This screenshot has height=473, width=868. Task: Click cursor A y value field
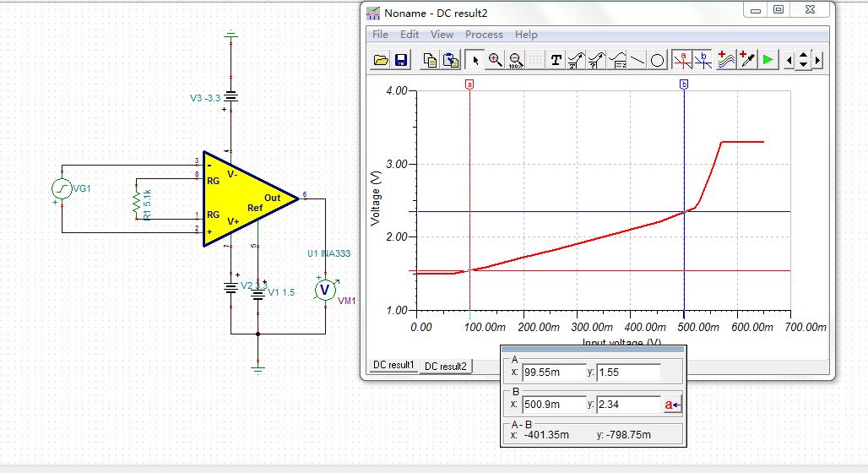pos(628,372)
